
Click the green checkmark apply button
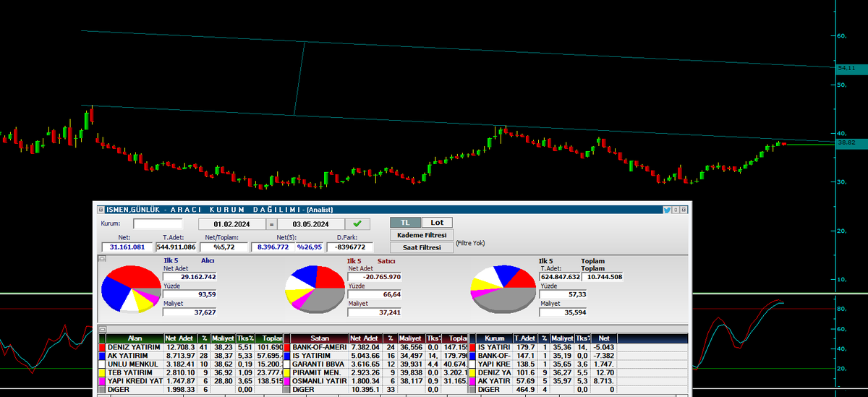[x=356, y=224]
